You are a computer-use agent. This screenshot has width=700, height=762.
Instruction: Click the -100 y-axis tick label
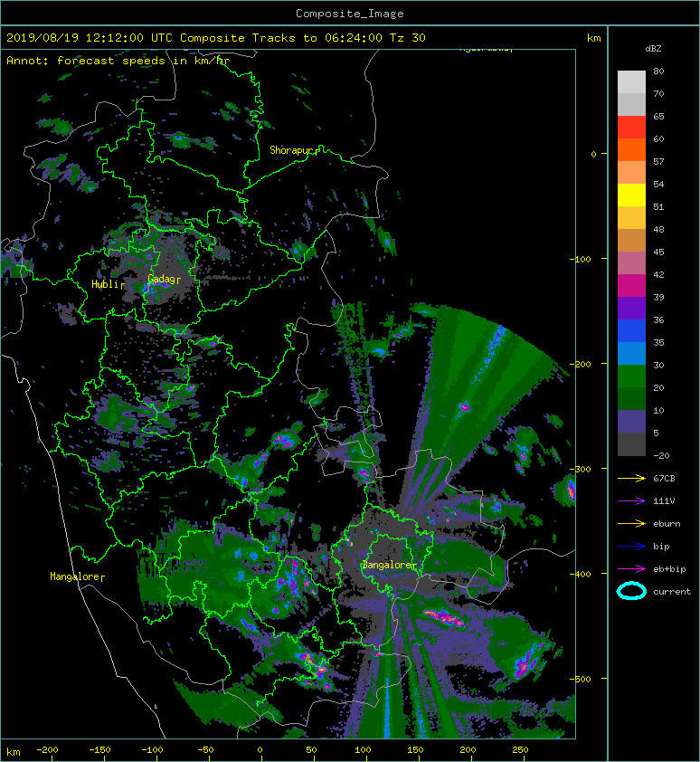pyautogui.click(x=581, y=259)
